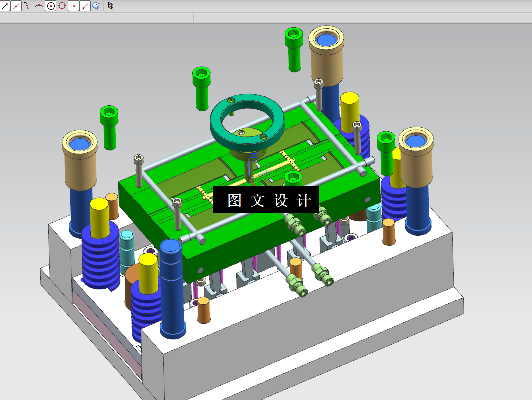Toggle the End Point snap option
The width and height of the screenshot is (532, 400).
5,6
